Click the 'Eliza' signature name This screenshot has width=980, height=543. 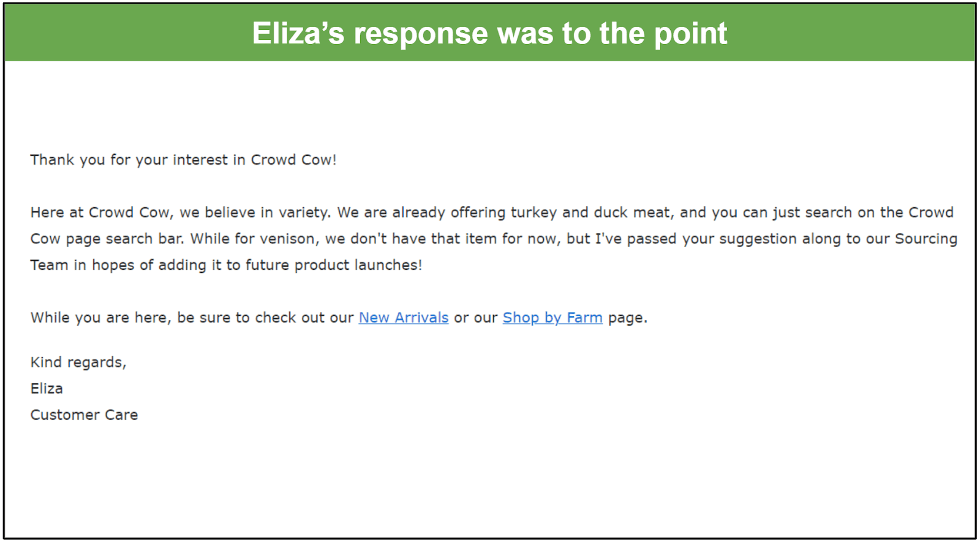coord(47,389)
